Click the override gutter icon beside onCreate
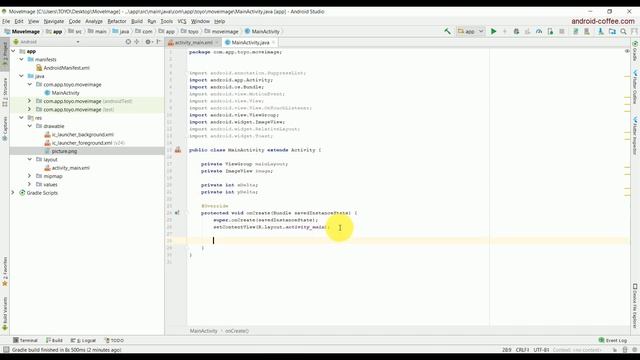The image size is (640, 360). [x=177, y=213]
